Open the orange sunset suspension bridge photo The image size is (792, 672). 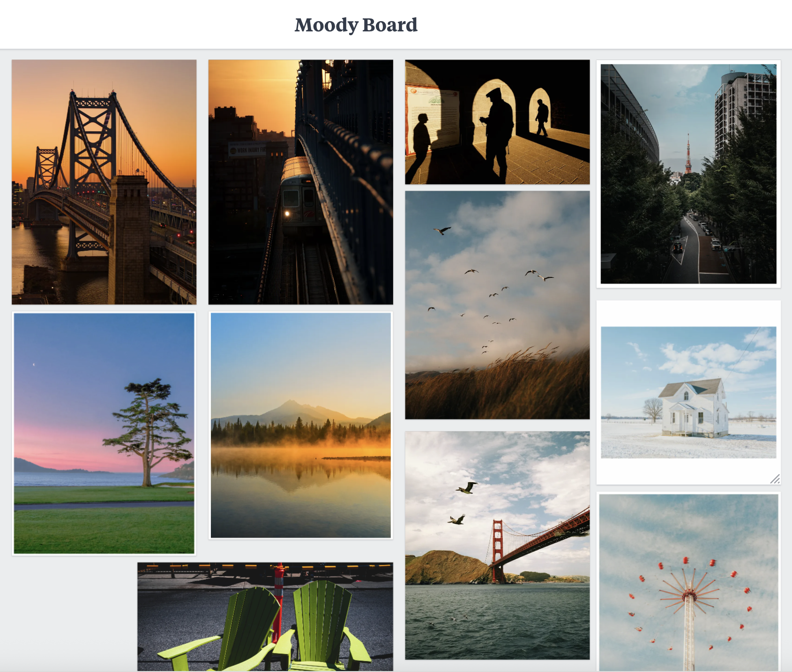click(104, 182)
